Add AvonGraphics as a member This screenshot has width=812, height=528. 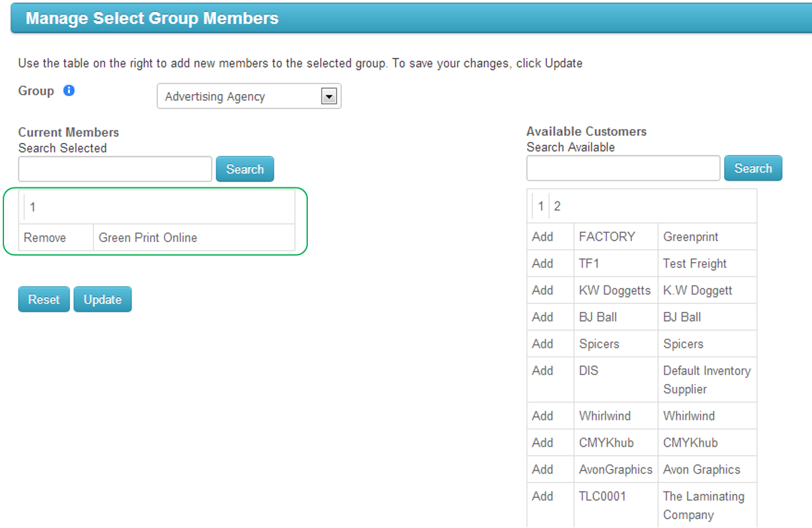click(542, 470)
